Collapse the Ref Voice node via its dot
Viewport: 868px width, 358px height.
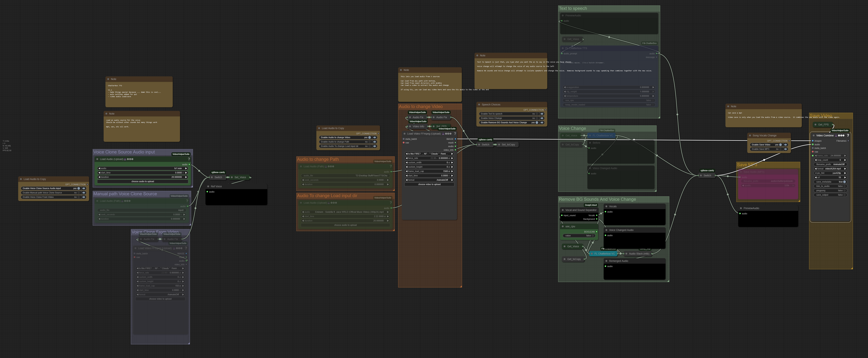click(x=208, y=186)
